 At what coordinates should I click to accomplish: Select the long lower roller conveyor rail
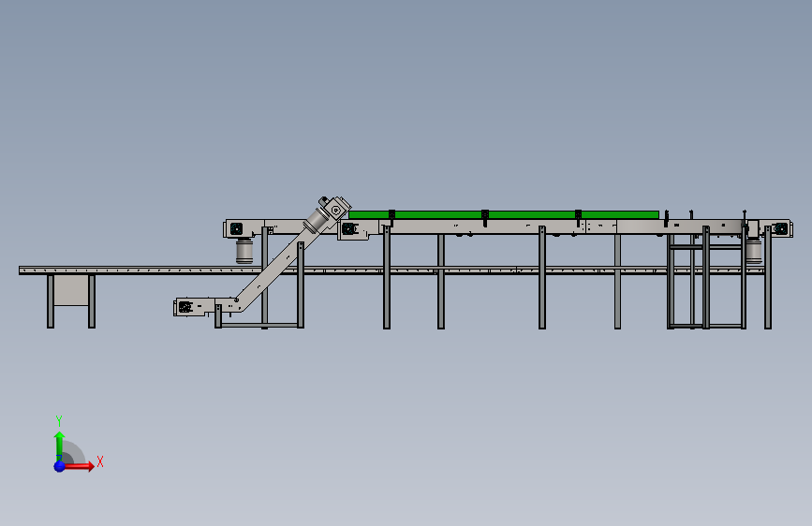pos(392,270)
